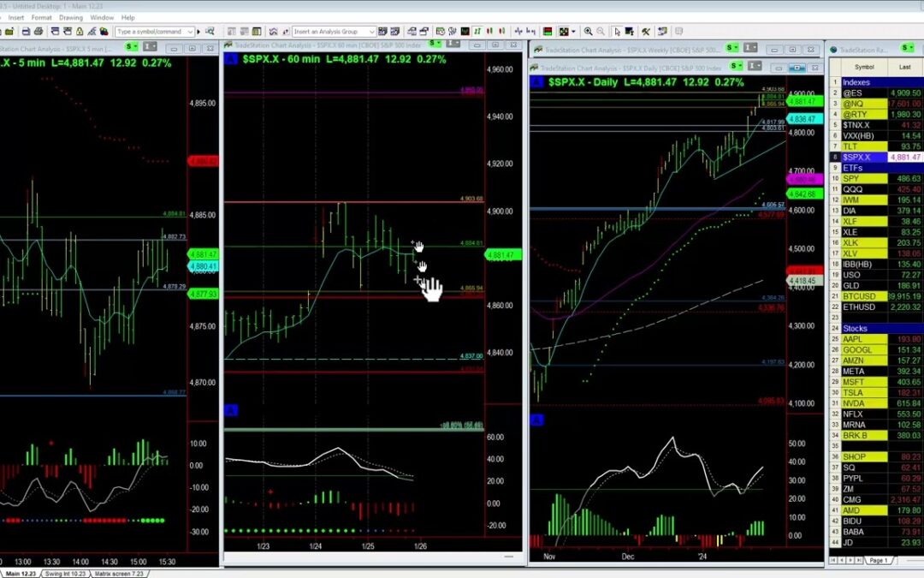
Task: Click the Print icon on the main toolbar
Action: 38,31
